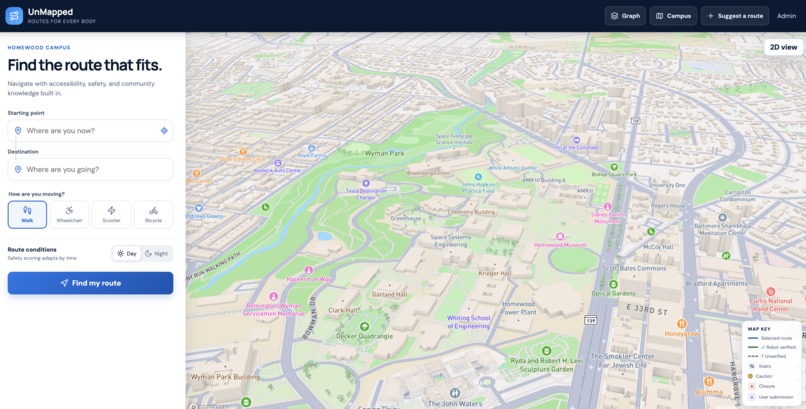Click the Ajumma restaurant marker
806x409 pixels.
(x=709, y=381)
